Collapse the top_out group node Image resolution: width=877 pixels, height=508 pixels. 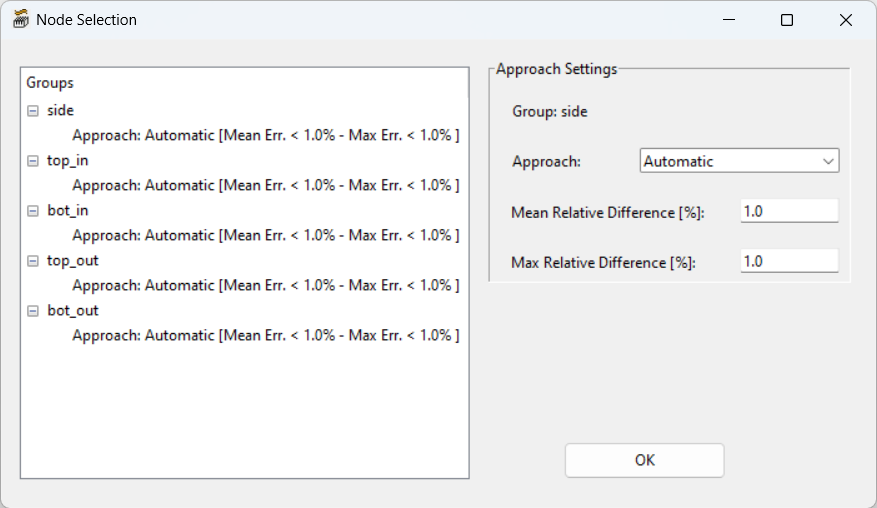(x=33, y=261)
